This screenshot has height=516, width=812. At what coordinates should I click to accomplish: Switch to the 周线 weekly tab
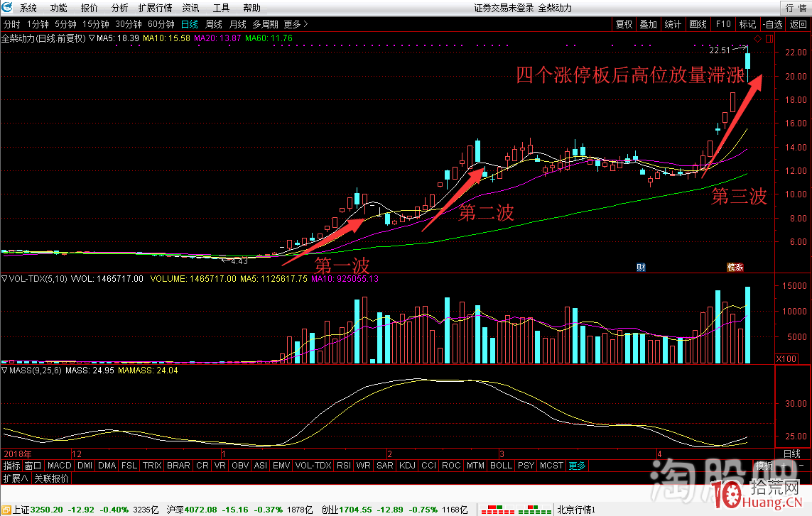[213, 24]
